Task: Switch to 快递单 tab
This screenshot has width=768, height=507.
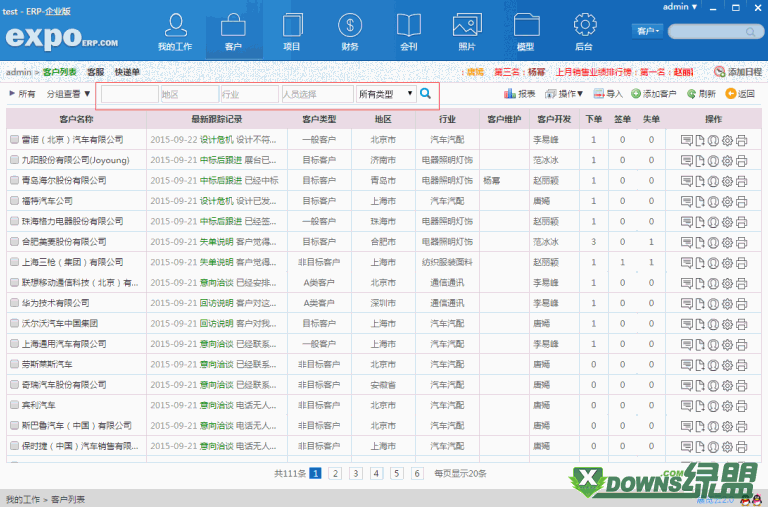Action: pos(127,72)
